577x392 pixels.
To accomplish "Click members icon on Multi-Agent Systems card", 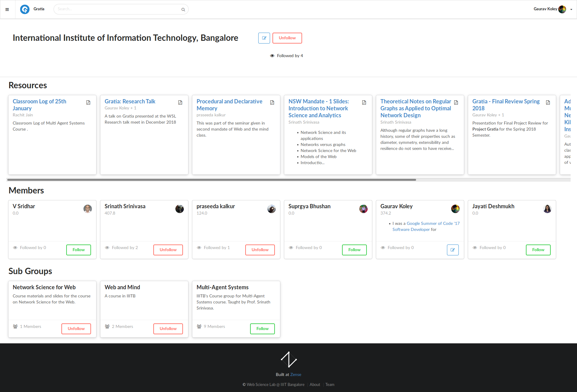I will [x=199, y=327].
